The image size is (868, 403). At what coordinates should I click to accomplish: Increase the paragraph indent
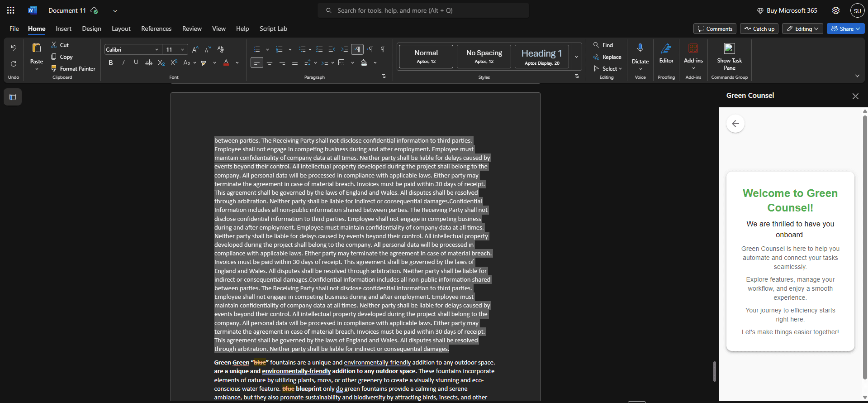345,49
